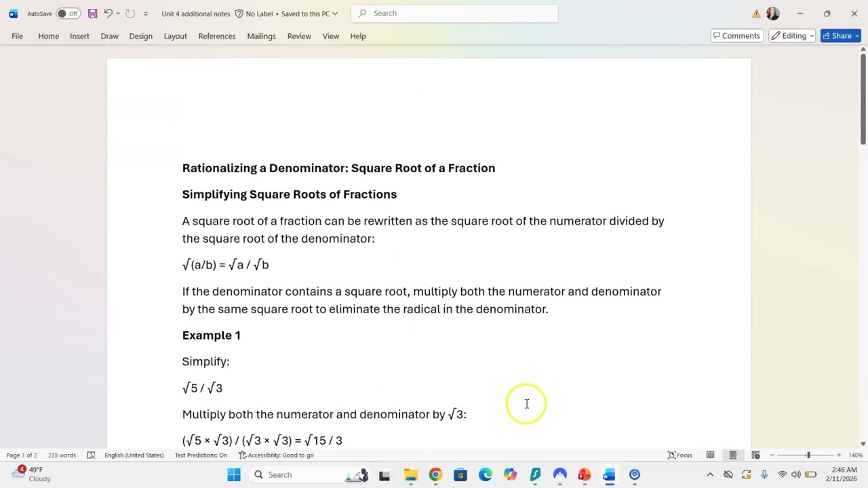Click the Comments button

(736, 36)
